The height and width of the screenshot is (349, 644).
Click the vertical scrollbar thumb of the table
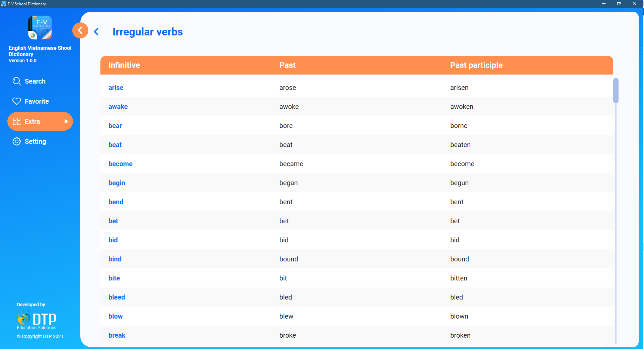point(616,91)
